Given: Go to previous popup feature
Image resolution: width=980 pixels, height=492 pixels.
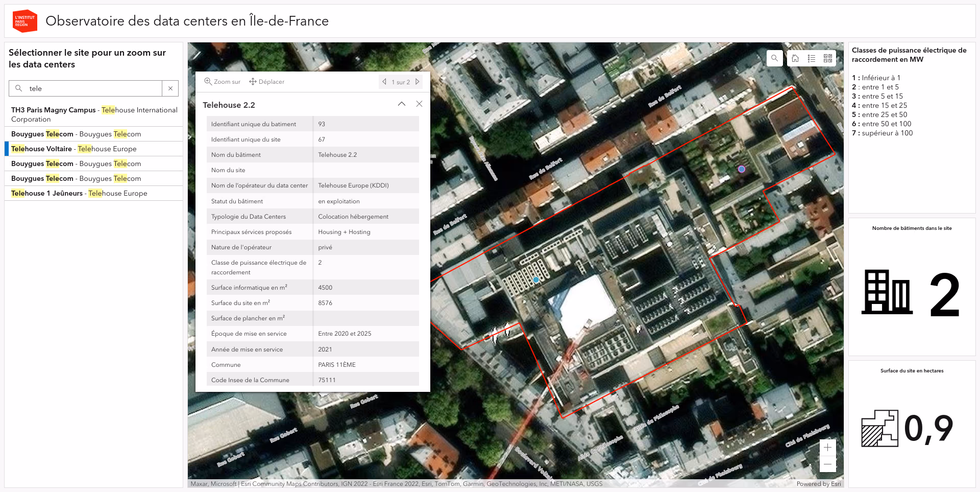Looking at the screenshot, I should click(x=384, y=82).
